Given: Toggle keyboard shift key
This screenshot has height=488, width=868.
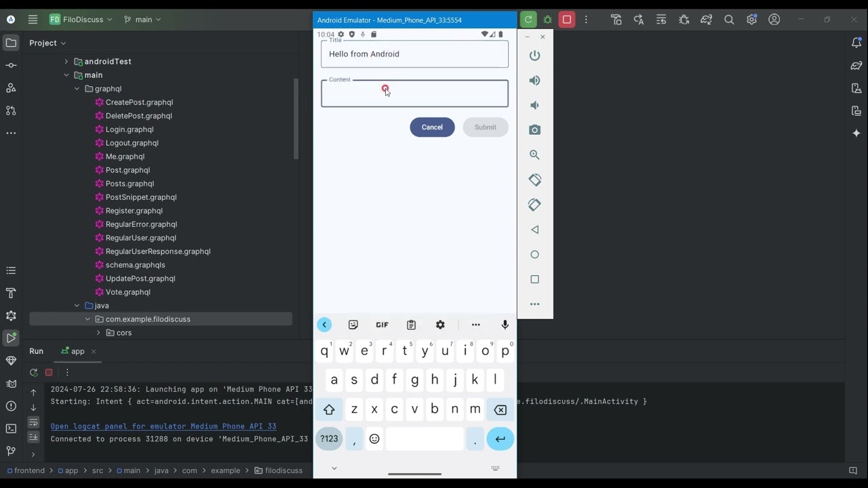Looking at the screenshot, I should click(x=329, y=409).
